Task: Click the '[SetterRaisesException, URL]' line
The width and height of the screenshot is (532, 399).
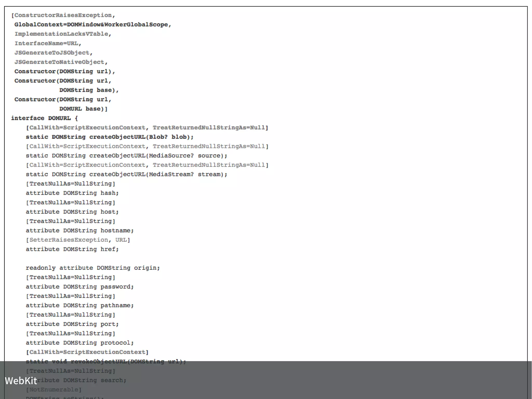Action: pyautogui.click(x=78, y=240)
